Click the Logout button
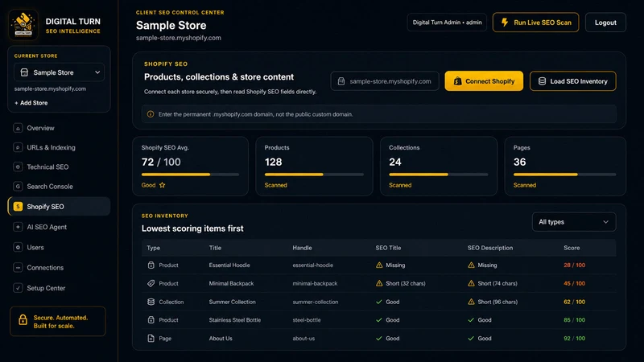Viewport: 644px width, 362px height. (605, 23)
